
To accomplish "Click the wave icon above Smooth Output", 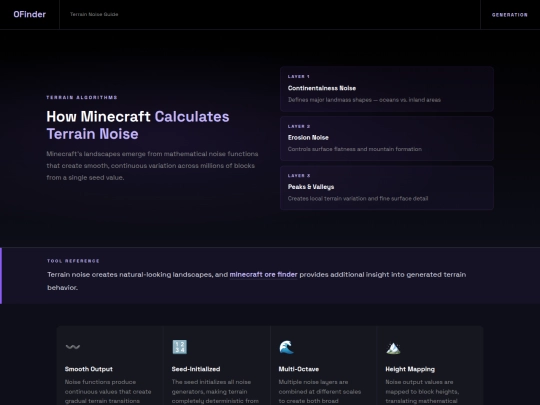I will click(x=73, y=347).
